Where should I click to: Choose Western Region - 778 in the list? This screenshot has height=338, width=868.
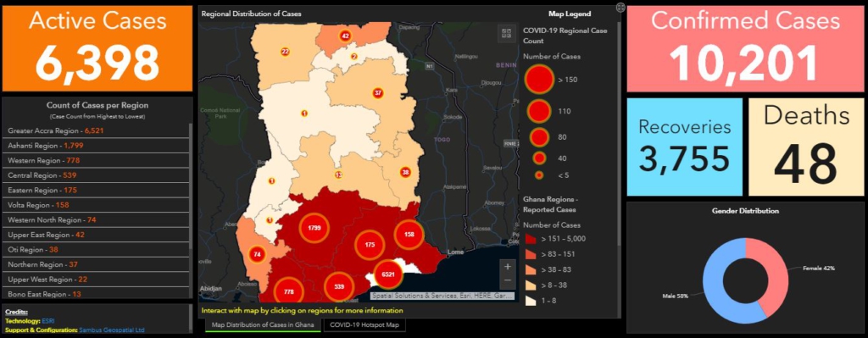(x=96, y=160)
